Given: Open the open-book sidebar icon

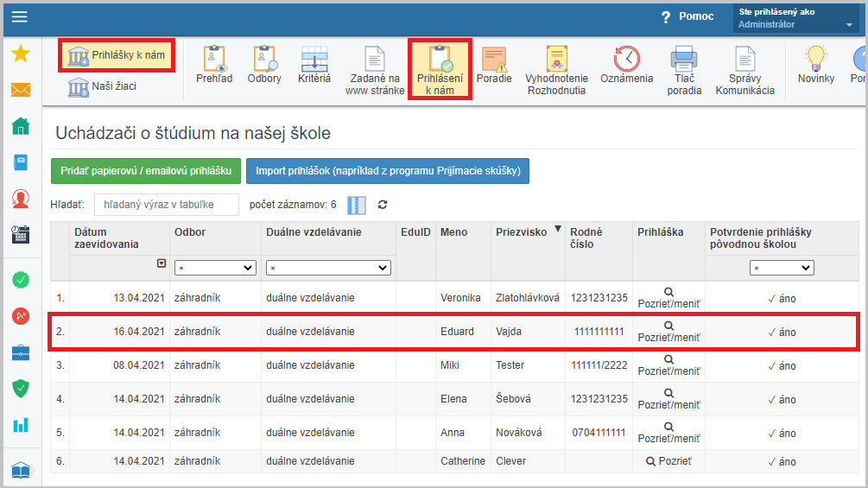Looking at the screenshot, I should (21, 471).
